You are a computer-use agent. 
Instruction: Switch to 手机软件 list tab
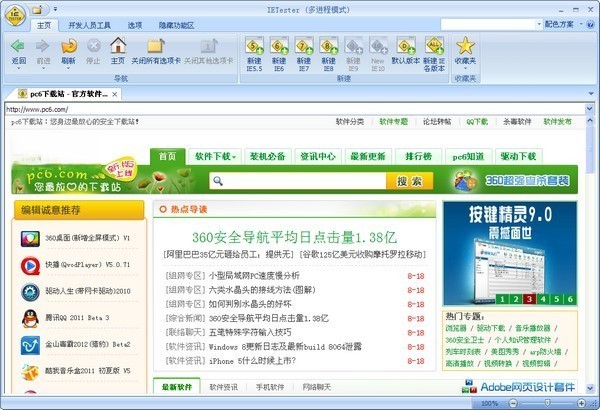pos(270,387)
